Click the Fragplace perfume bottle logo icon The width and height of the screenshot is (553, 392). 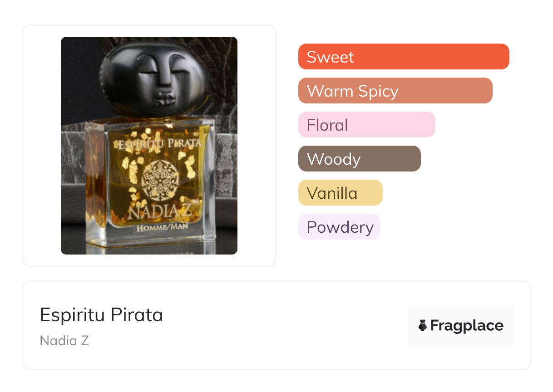pyautogui.click(x=423, y=325)
